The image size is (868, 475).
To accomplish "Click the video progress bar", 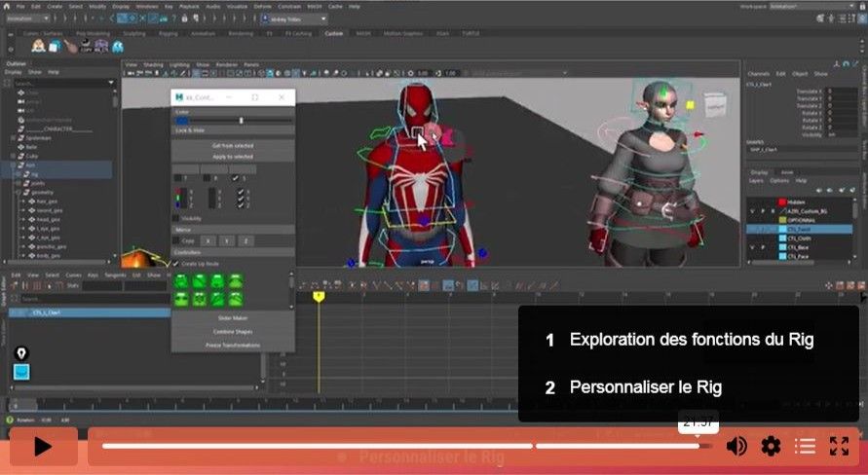I will click(406, 446).
